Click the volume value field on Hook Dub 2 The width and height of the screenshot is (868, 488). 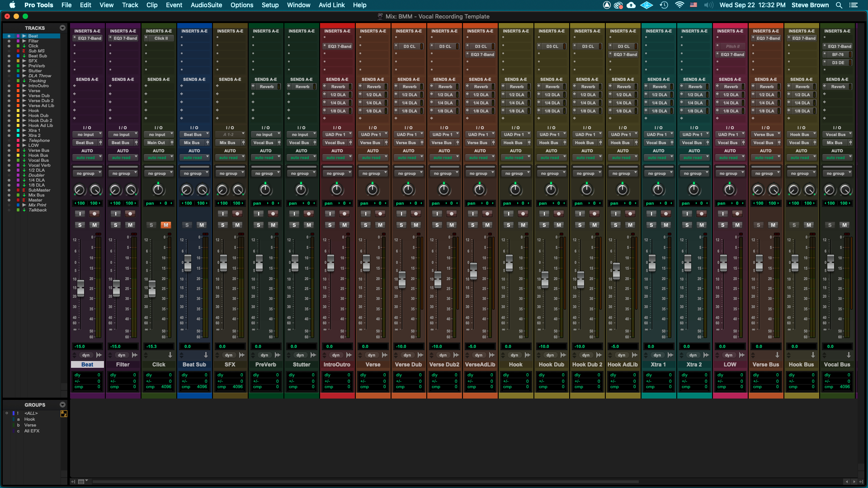587,347
